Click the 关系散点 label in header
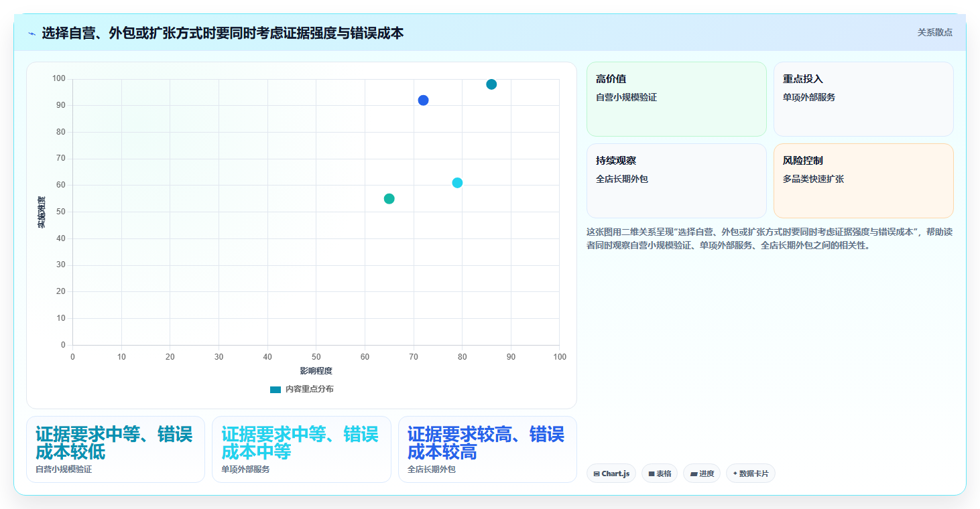The width and height of the screenshot is (980, 509). (x=935, y=32)
